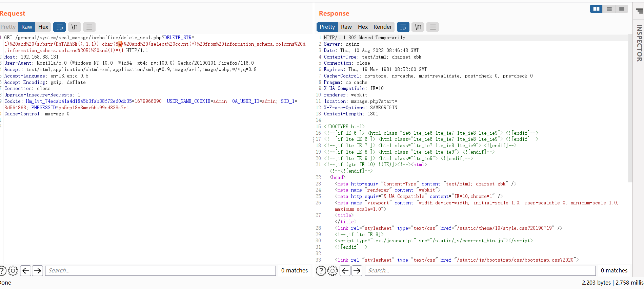Open Response search help icon
Viewport: 644px width, 289px height.
click(321, 270)
